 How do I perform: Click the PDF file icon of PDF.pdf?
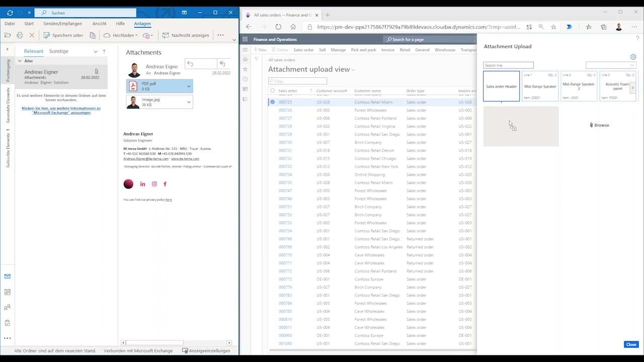coord(133,86)
